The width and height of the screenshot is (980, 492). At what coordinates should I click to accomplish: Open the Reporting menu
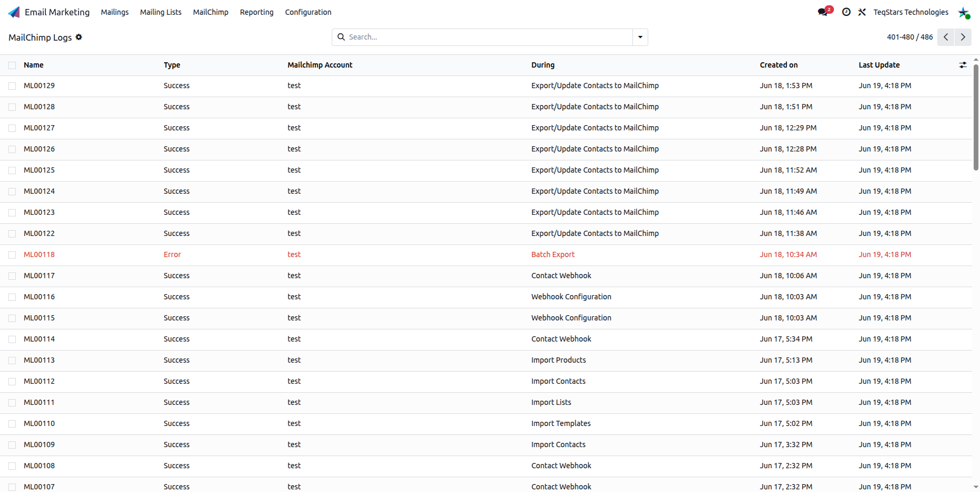[x=257, y=12]
